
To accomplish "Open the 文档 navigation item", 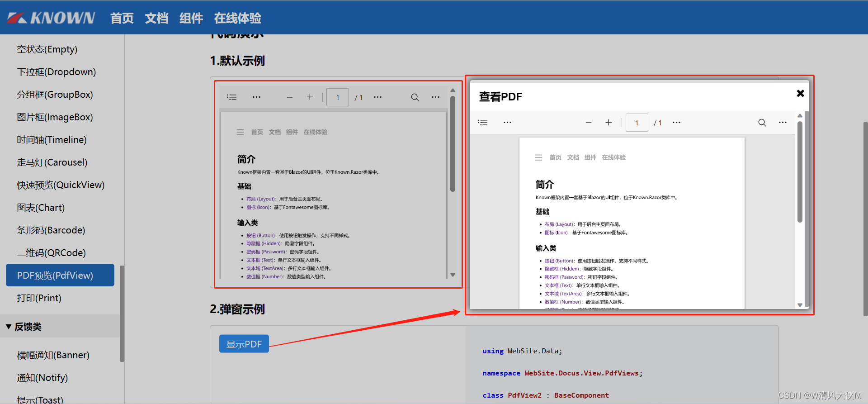I will coord(156,18).
